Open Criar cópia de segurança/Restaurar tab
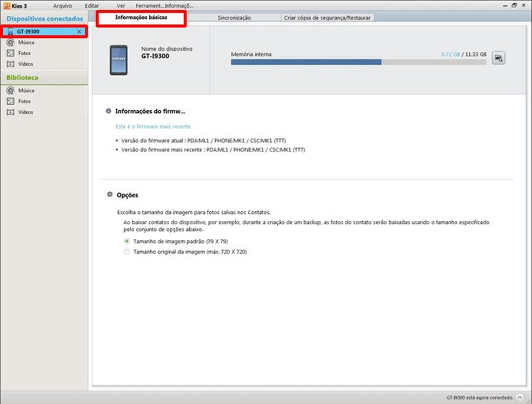The height and width of the screenshot is (404, 532). 327,17
